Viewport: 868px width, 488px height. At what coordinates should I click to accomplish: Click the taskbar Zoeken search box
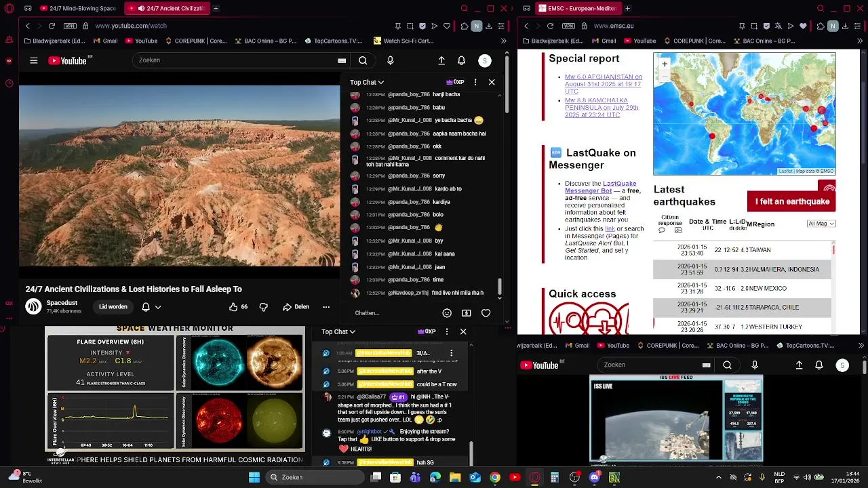click(x=315, y=477)
